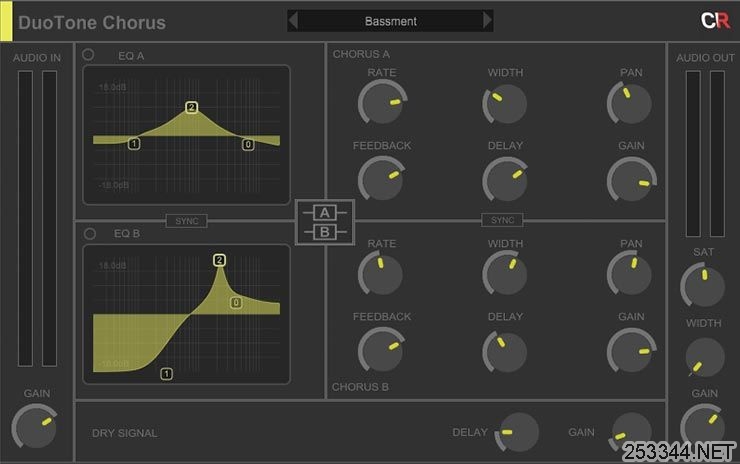This screenshot has height=464, width=740.
Task: Click the Chorus B WIDTH knob
Action: [505, 274]
